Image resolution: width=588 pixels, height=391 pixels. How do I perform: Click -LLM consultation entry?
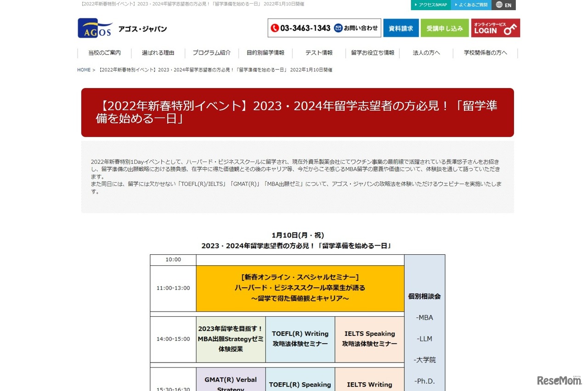point(424,339)
